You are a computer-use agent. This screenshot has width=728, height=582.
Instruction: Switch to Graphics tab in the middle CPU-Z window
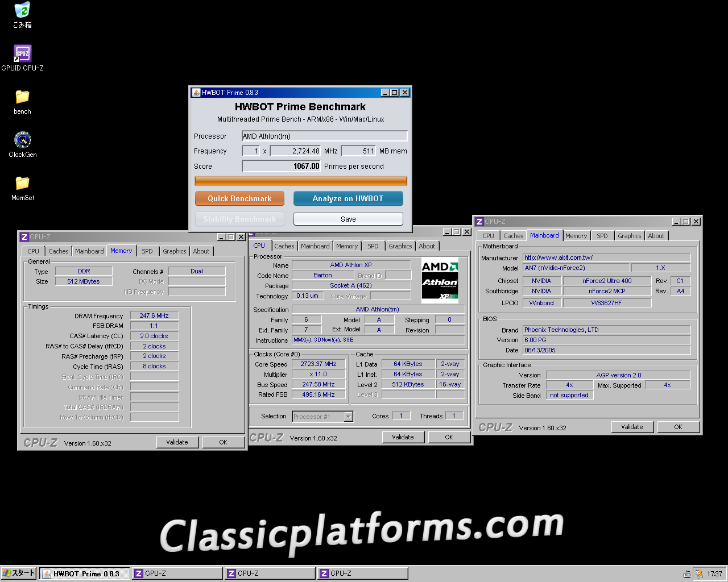click(x=400, y=246)
